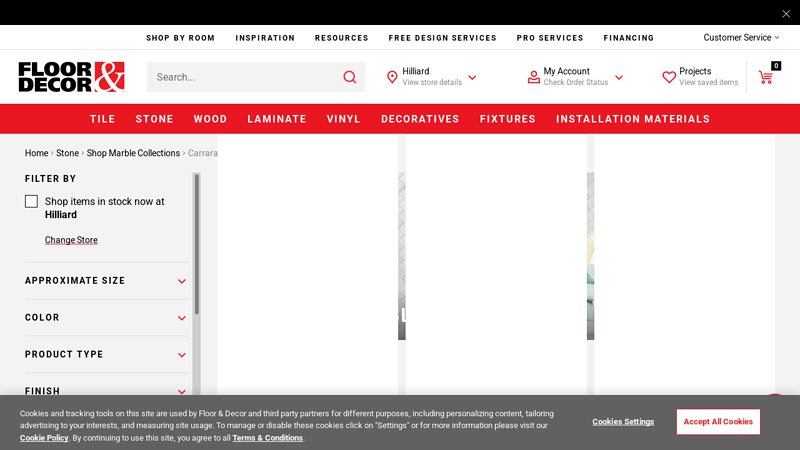The width and height of the screenshot is (800, 450).
Task: Click the filter panel scrollbar
Action: pyautogui.click(x=197, y=245)
